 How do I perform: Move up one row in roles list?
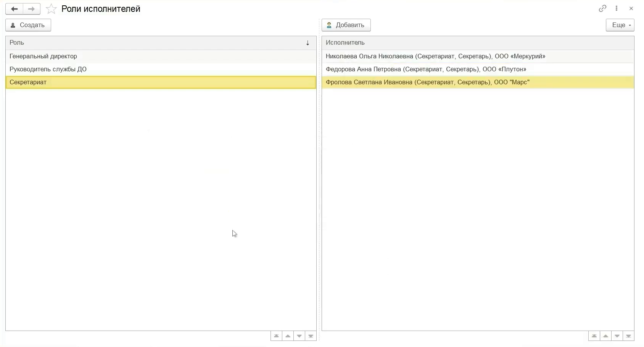(288, 336)
